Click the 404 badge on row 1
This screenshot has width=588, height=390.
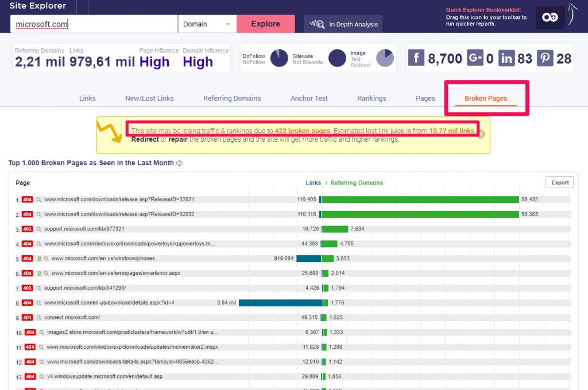(x=27, y=200)
